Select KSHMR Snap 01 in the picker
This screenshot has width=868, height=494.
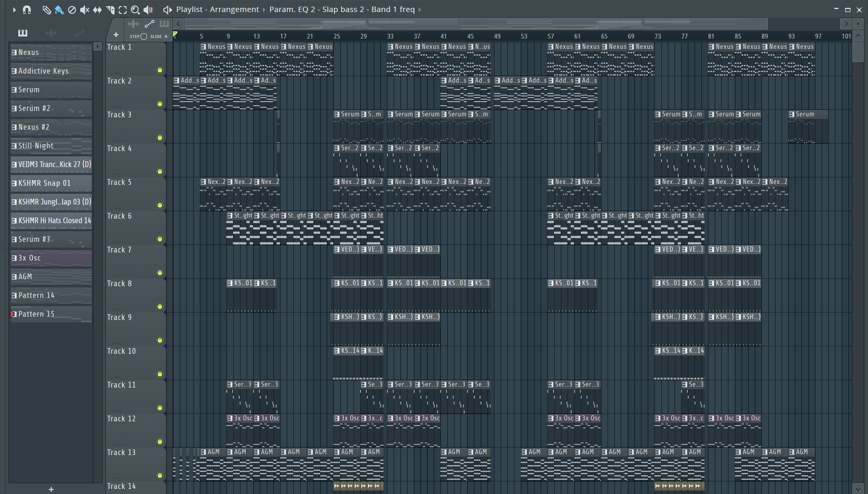(51, 183)
